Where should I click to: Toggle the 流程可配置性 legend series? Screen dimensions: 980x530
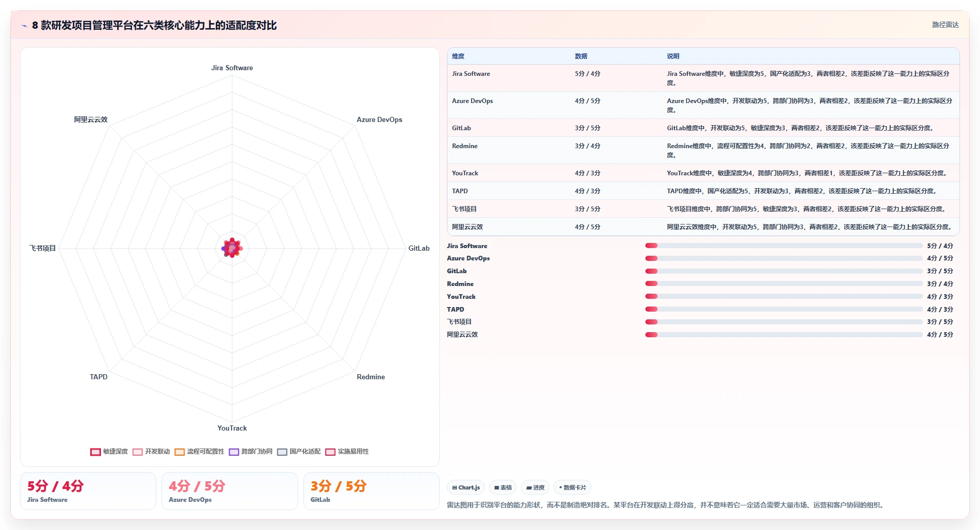tap(199, 452)
